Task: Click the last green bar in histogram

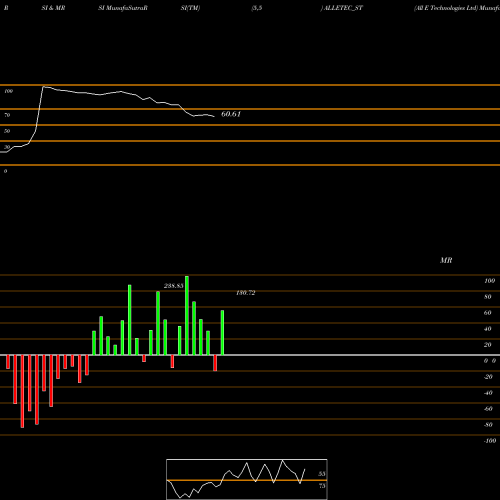Action: coord(222,333)
